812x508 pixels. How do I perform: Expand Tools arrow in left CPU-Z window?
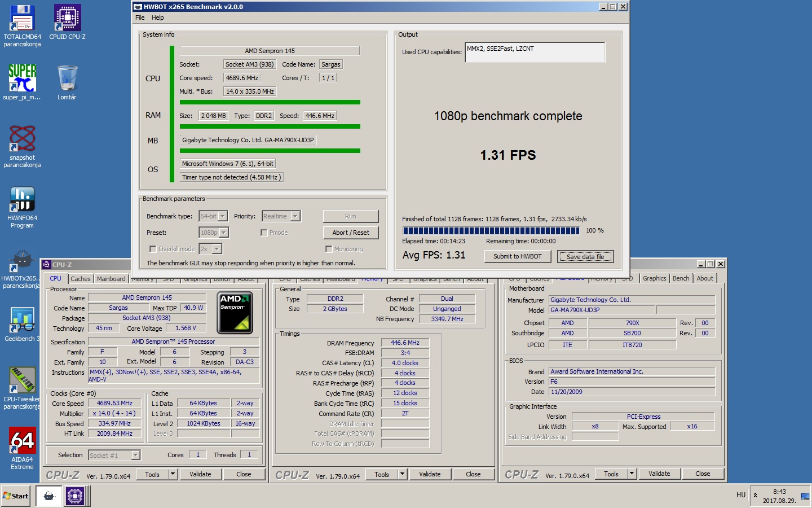point(173,474)
